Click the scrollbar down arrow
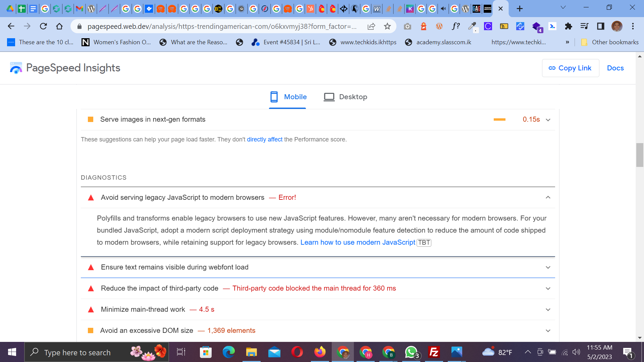 tap(640, 338)
